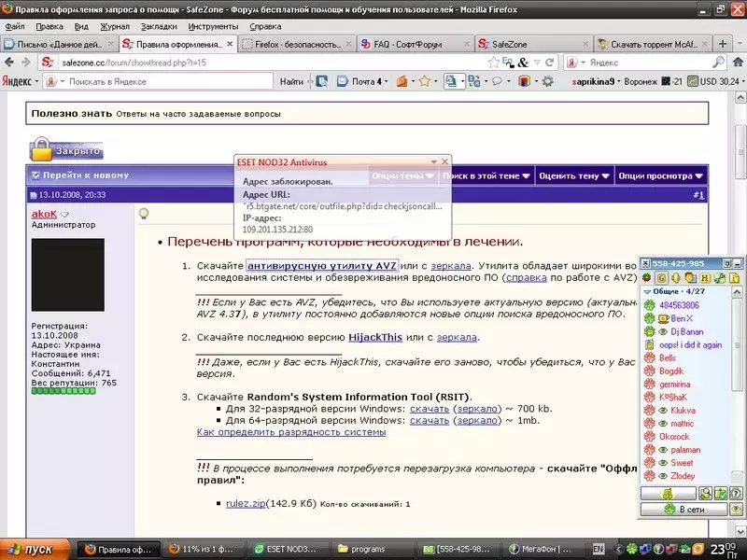Screen dimensions: 747x560
Task: Click the пуск Start button
Action: (x=35, y=549)
